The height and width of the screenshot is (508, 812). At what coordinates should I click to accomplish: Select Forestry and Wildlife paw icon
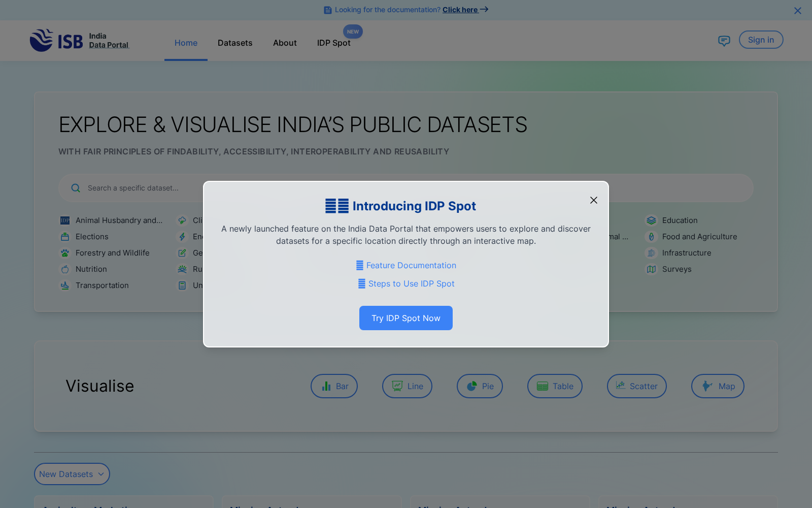[x=65, y=253]
